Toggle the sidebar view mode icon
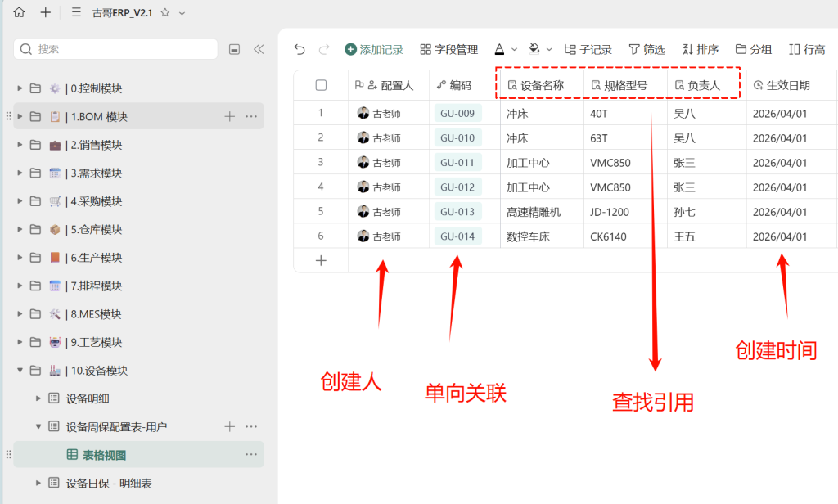838x504 pixels. point(234,49)
